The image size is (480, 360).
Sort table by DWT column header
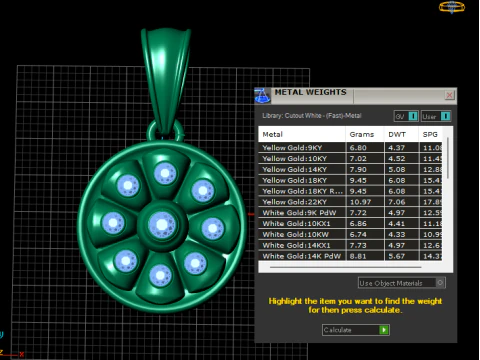pos(401,134)
